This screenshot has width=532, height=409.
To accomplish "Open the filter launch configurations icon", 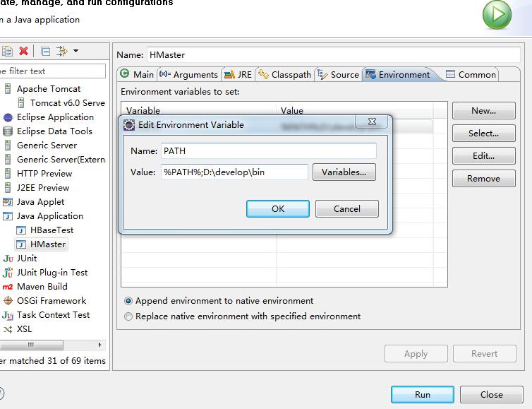I will pyautogui.click(x=62, y=51).
